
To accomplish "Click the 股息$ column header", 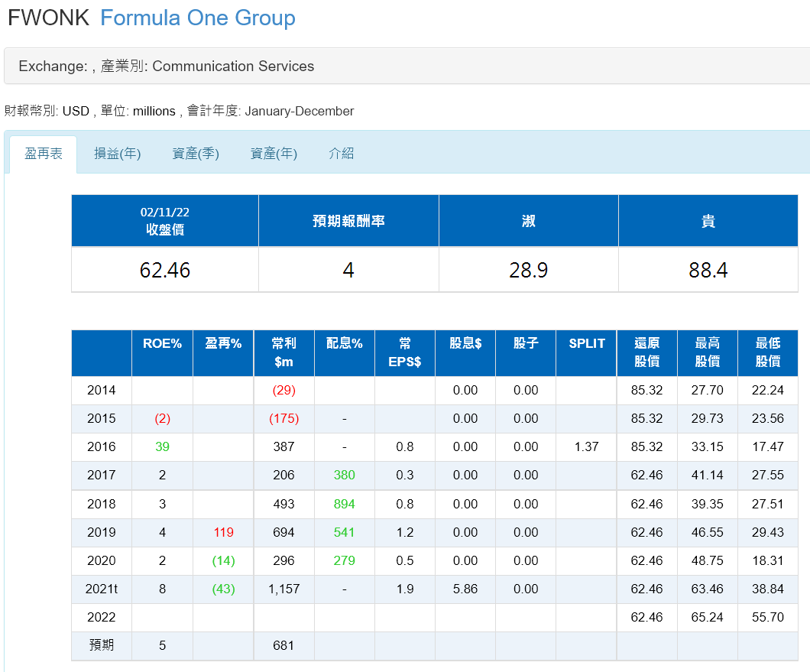I will click(x=465, y=353).
